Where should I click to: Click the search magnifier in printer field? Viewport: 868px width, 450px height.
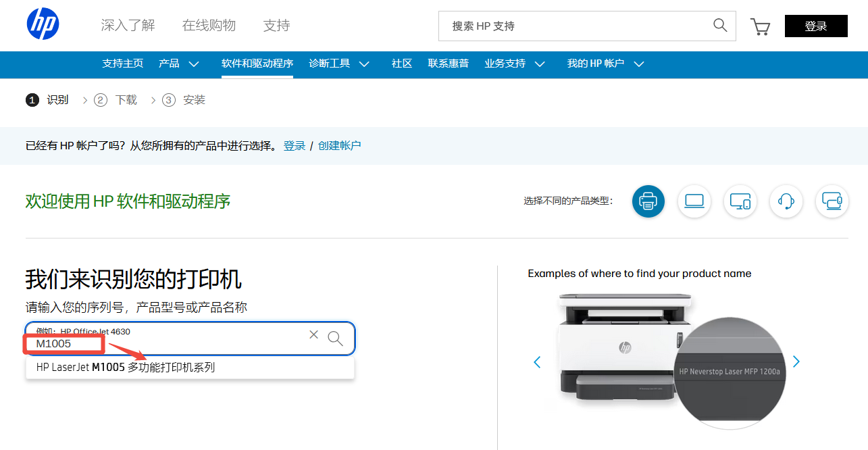[335, 339]
